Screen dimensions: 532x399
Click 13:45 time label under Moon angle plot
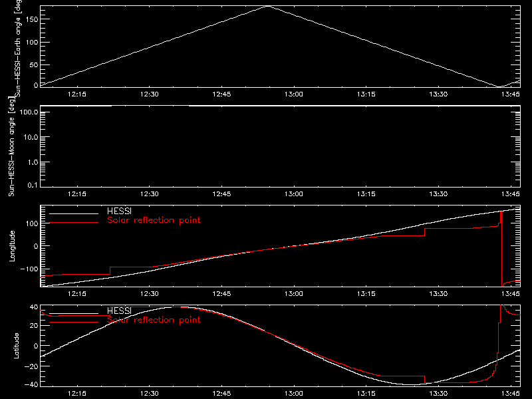pos(511,194)
